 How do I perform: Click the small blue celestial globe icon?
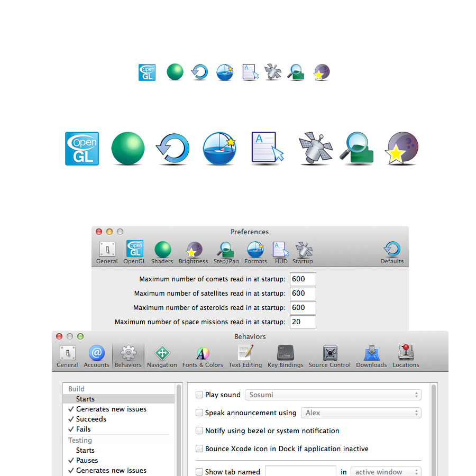point(225,72)
